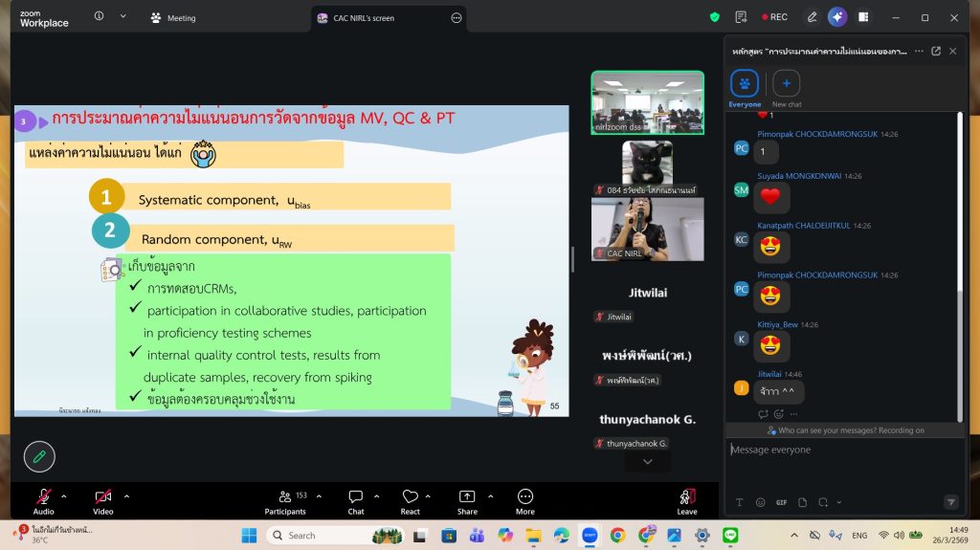Open the emoji picker in chat toolbar

[x=760, y=502]
